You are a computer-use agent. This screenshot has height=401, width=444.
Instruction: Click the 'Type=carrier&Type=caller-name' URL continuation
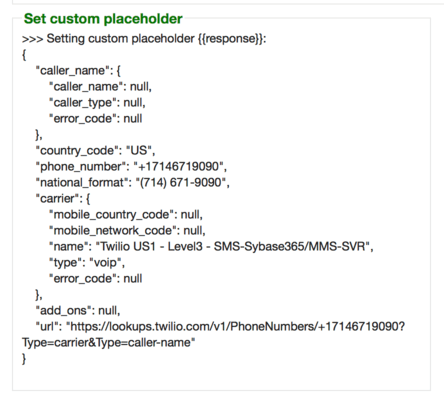pyautogui.click(x=109, y=342)
